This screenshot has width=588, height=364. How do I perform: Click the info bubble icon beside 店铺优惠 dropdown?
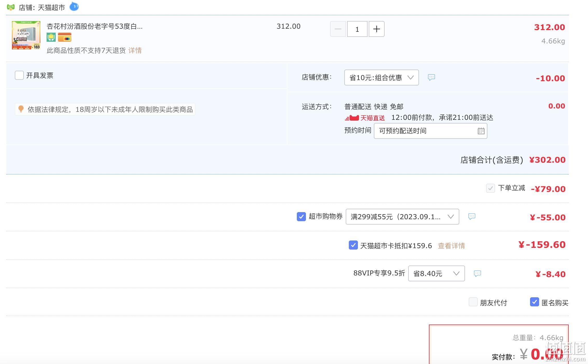(431, 77)
